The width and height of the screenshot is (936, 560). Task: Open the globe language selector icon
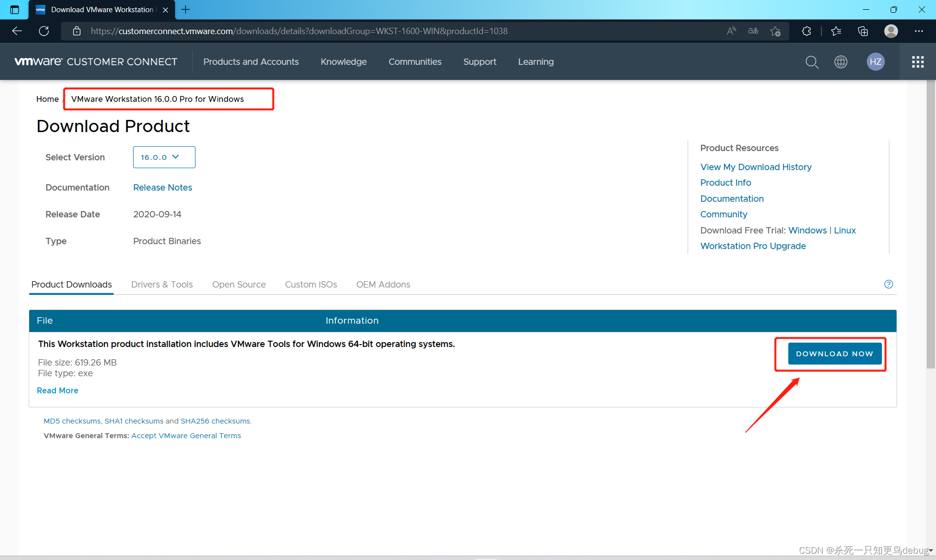(x=841, y=62)
